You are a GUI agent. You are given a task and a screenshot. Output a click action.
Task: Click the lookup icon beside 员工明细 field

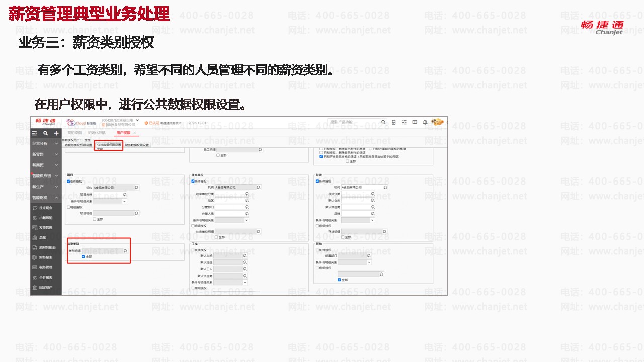pyautogui.click(x=260, y=150)
